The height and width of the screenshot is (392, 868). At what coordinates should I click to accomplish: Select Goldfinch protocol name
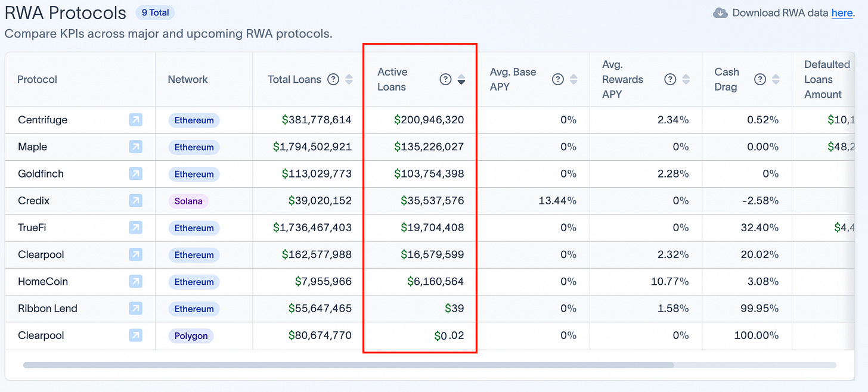click(41, 173)
